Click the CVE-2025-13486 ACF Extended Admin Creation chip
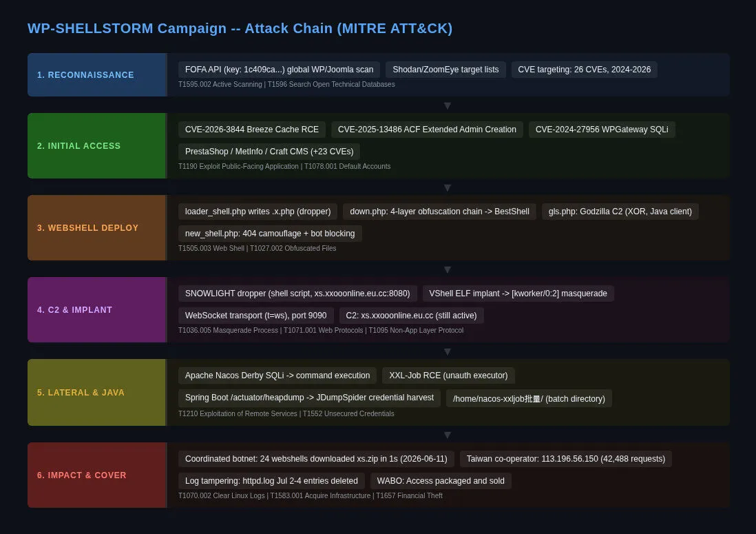This screenshot has height=534, width=756. pos(427,130)
